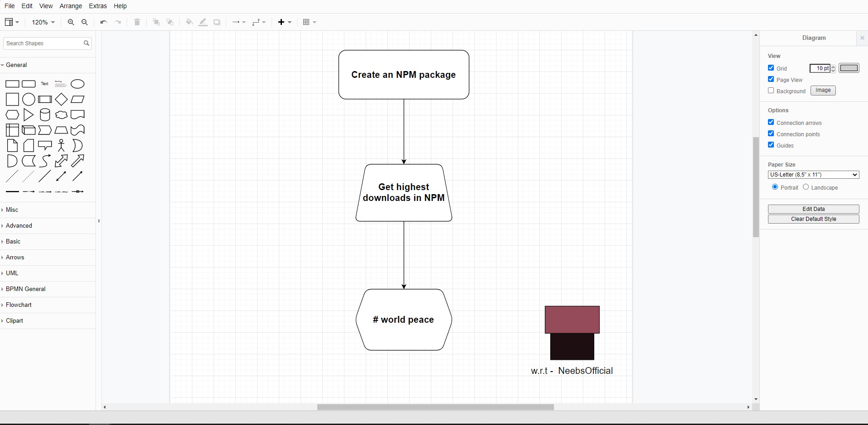Viewport: 868px width, 425px height.
Task: Expand the Misc shapes section
Action: (48, 210)
